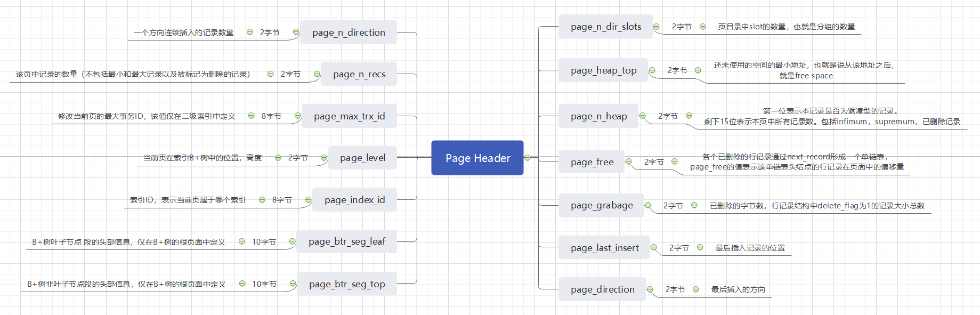Select the page_n_dir_slots node

pyautogui.click(x=605, y=27)
